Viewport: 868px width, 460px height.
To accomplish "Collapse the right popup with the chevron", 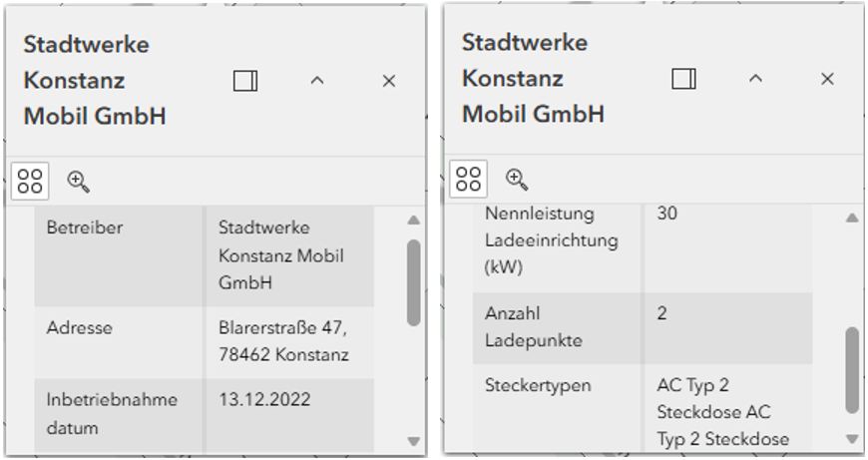I will 755,79.
